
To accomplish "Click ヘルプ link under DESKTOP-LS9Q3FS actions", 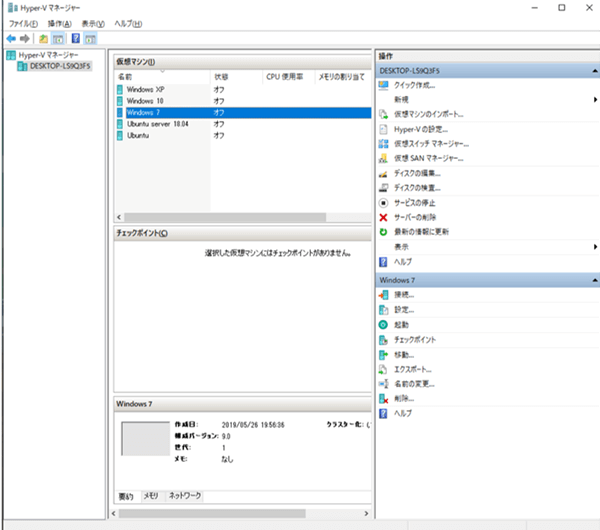I will point(403,262).
